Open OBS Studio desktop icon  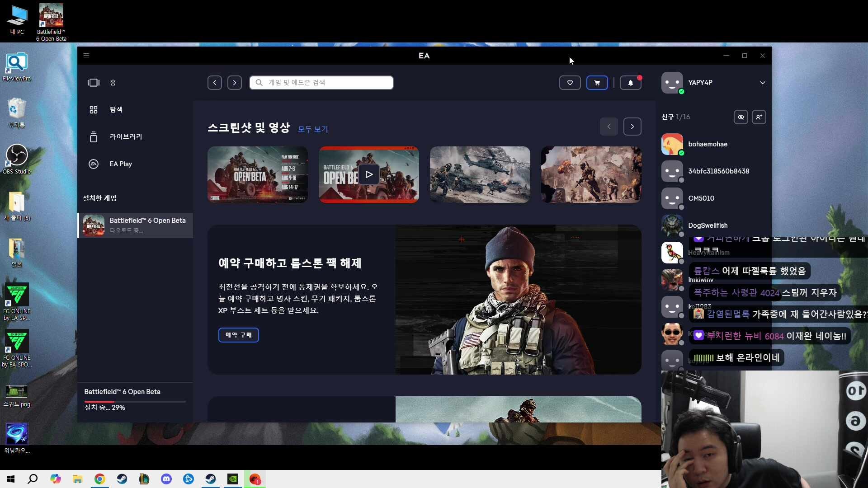[x=17, y=159]
